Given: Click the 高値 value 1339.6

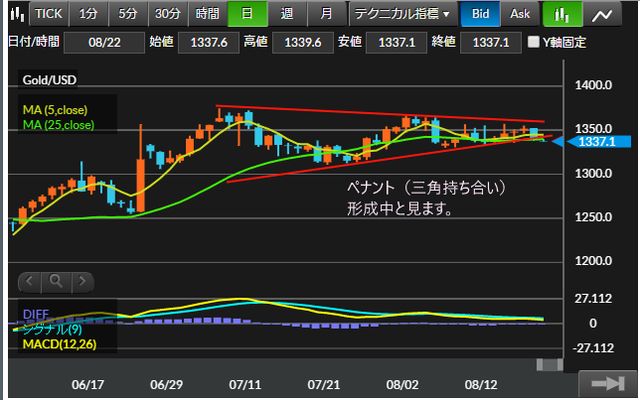Looking at the screenshot, I should [302, 42].
